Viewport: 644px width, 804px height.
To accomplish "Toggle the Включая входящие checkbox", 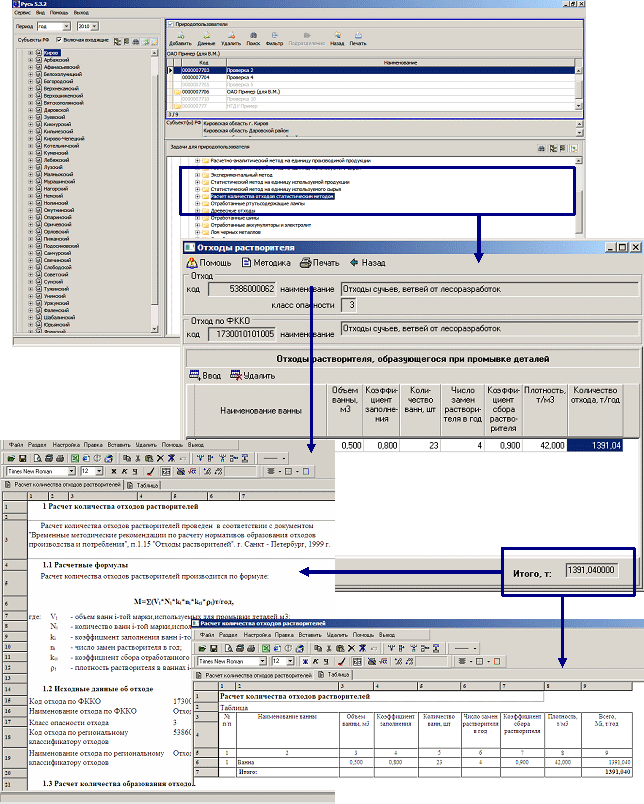I will 59,40.
